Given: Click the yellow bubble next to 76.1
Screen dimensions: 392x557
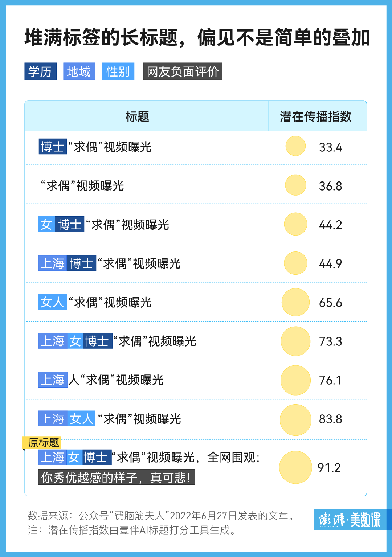Looking at the screenshot, I should click(295, 380).
